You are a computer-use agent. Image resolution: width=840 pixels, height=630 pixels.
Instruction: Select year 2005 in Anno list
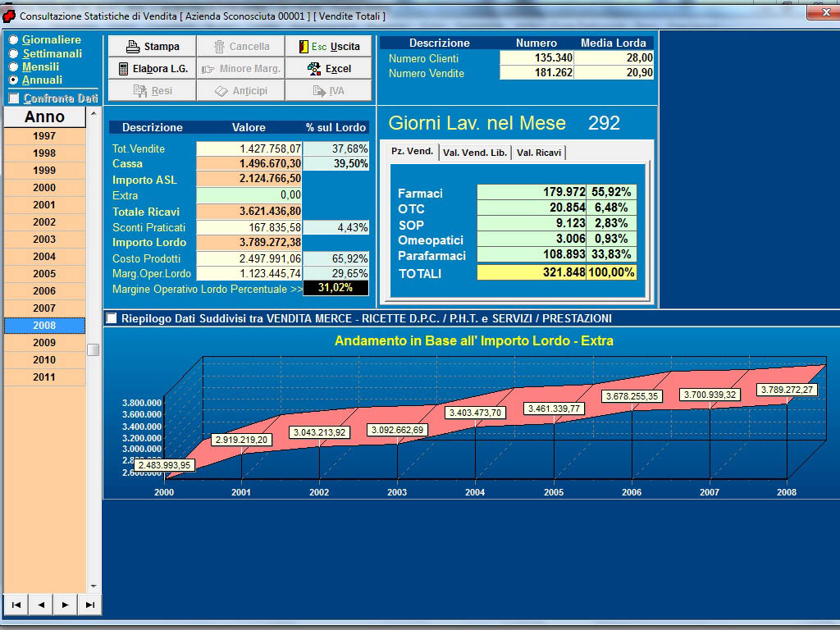44,274
